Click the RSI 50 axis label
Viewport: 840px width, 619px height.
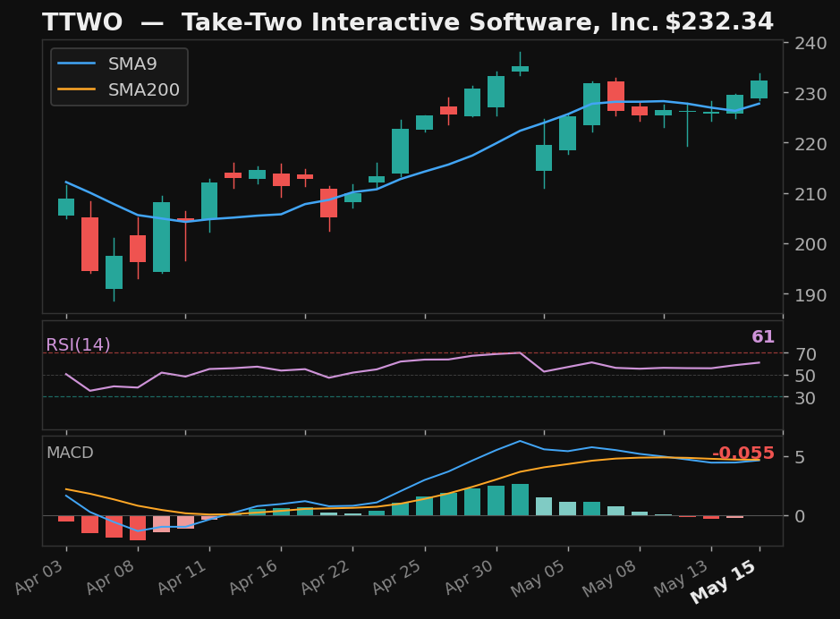[805, 376]
